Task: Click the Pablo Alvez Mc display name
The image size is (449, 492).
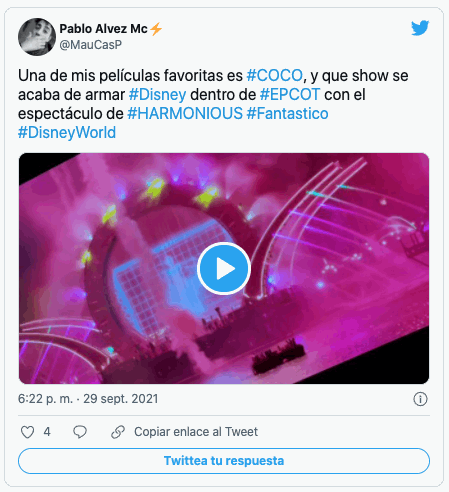Action: pyautogui.click(x=103, y=29)
